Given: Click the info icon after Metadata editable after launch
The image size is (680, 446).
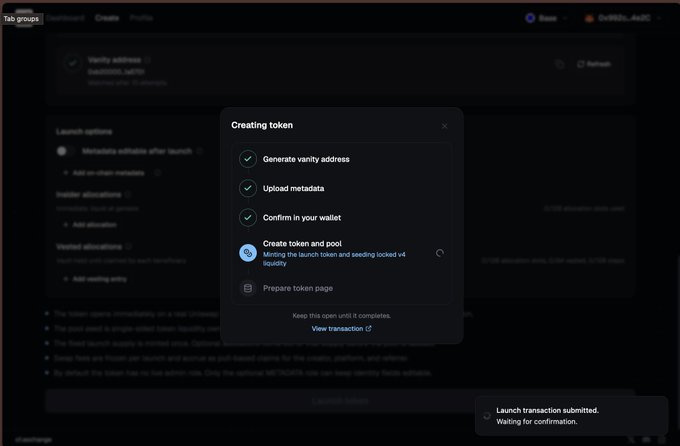Looking at the screenshot, I should (x=199, y=151).
